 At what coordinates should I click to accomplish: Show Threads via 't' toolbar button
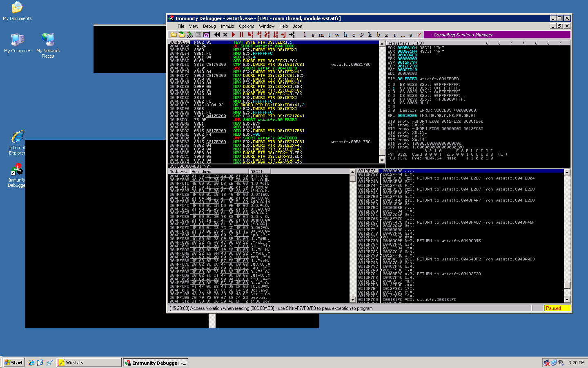[x=329, y=35]
